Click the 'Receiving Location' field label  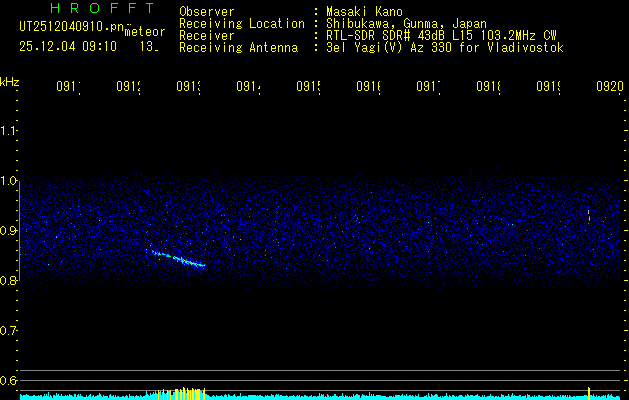point(242,24)
